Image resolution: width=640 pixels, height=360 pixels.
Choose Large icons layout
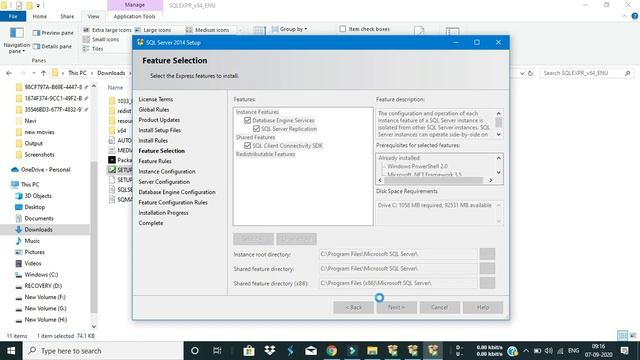(x=153, y=30)
